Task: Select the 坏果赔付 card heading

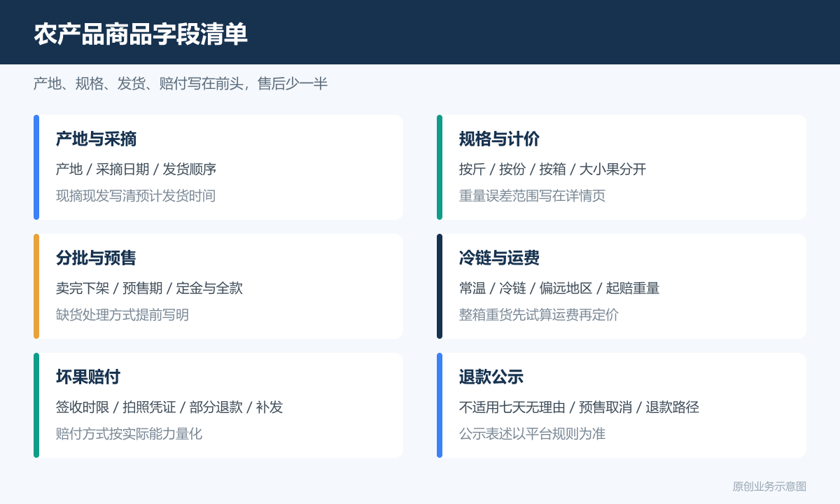Action: [88, 377]
